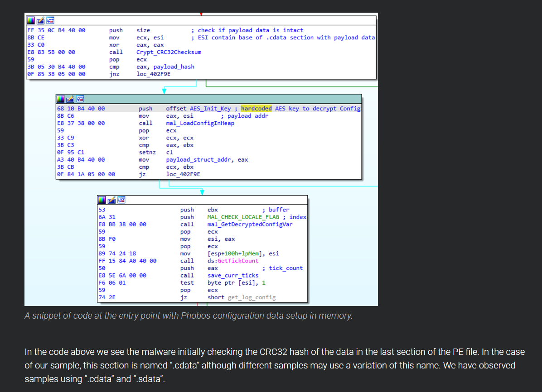Image resolution: width=542 pixels, height=392 pixels.
Task: Click the 'offset AES_Init_Key' operand
Action: coord(198,109)
